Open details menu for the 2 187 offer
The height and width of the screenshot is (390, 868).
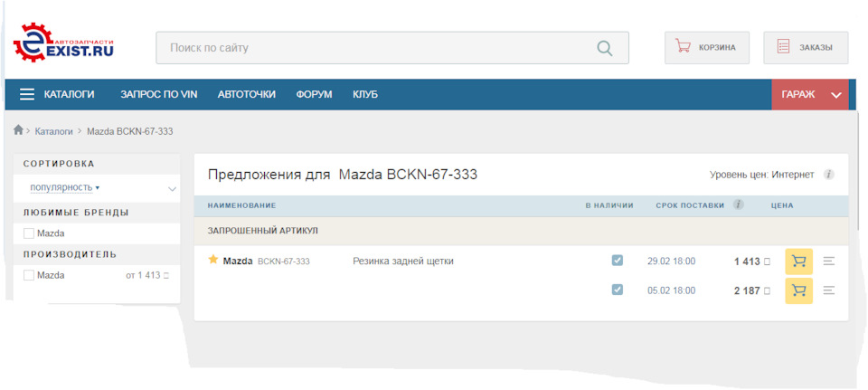(x=829, y=290)
